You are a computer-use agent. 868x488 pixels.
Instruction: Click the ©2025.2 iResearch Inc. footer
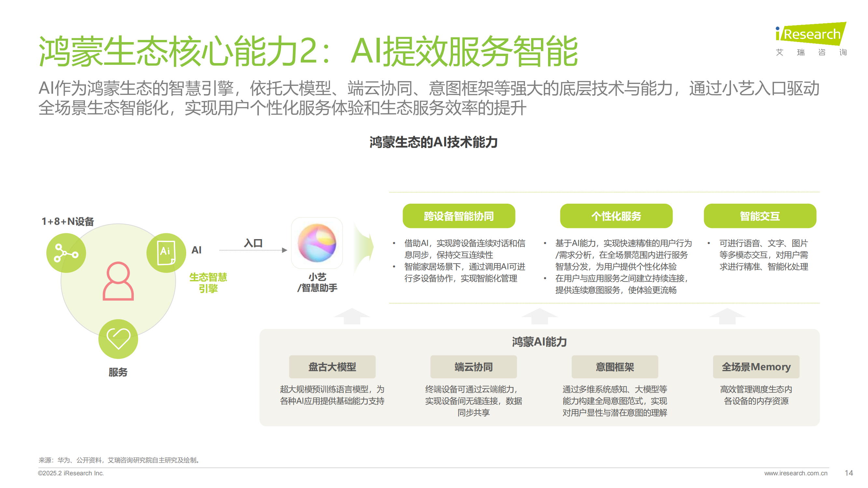(x=71, y=473)
